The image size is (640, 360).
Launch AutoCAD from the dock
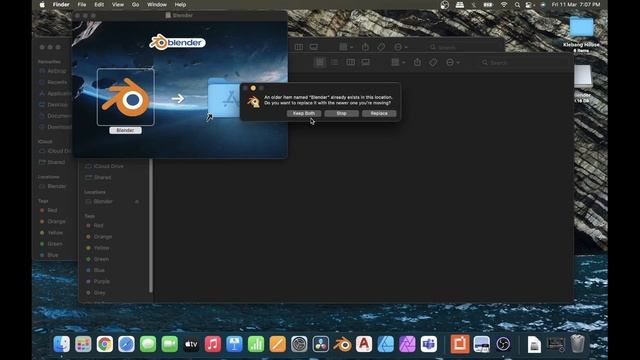click(364, 344)
